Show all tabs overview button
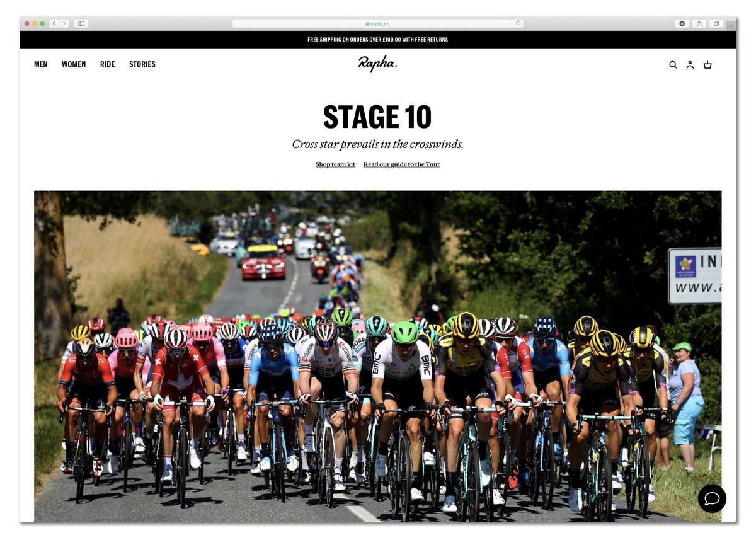Image resolution: width=756 pixels, height=540 pixels. (716, 23)
